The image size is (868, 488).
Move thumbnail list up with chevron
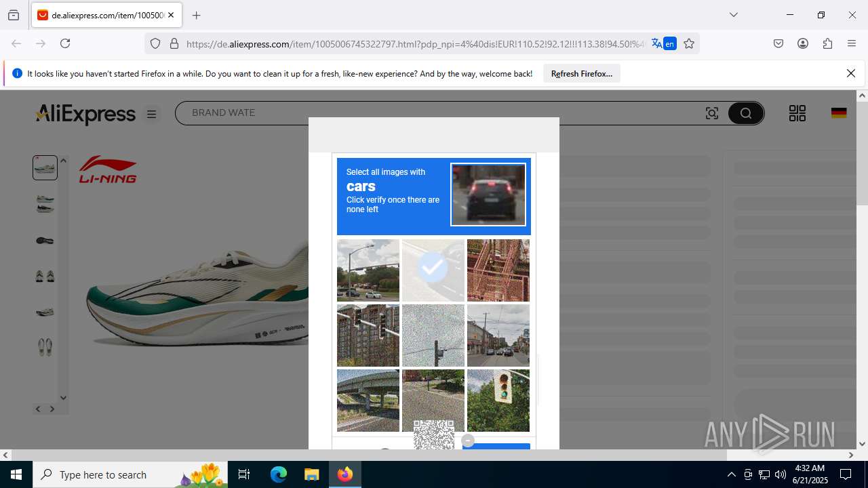click(63, 161)
